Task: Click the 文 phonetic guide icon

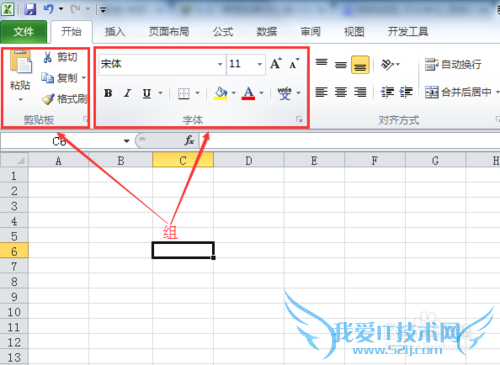Action: tap(285, 93)
